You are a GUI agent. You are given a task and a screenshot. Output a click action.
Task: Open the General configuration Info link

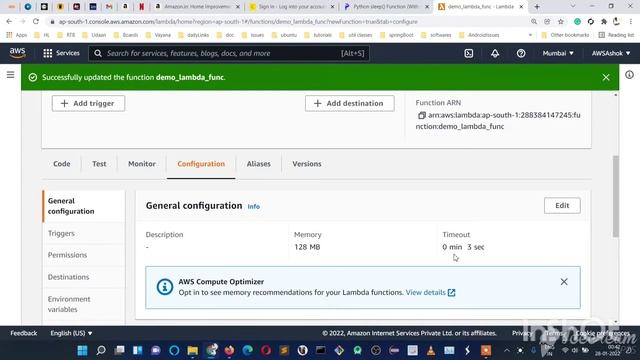pyautogui.click(x=253, y=207)
